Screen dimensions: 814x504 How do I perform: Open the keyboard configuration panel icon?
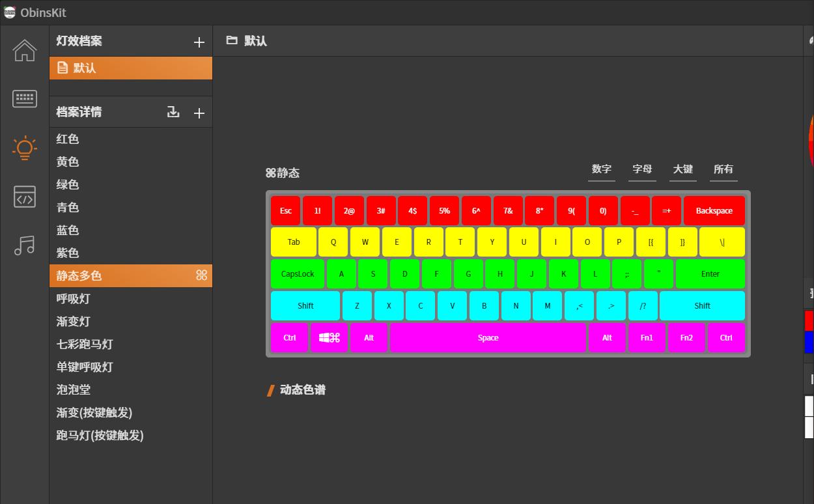[24, 98]
